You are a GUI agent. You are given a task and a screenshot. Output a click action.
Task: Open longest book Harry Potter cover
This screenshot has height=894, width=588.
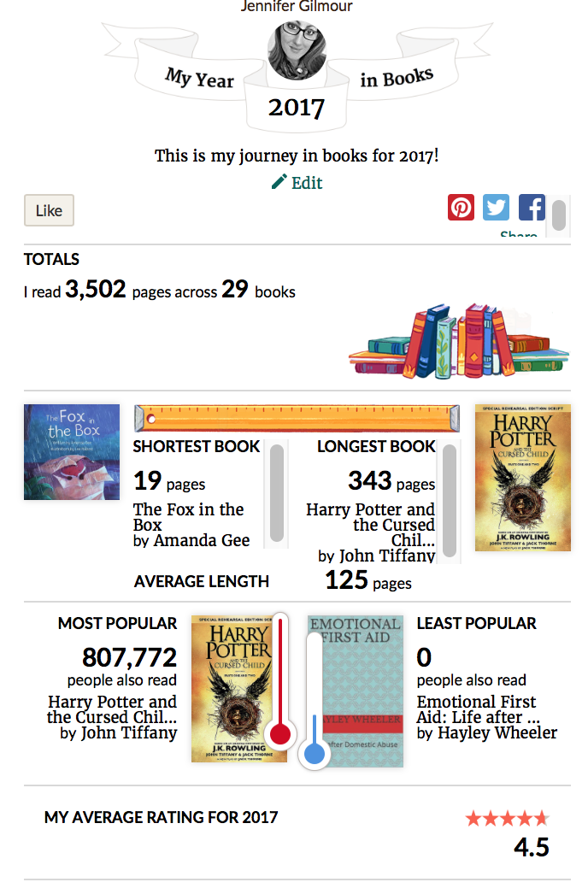pos(523,478)
